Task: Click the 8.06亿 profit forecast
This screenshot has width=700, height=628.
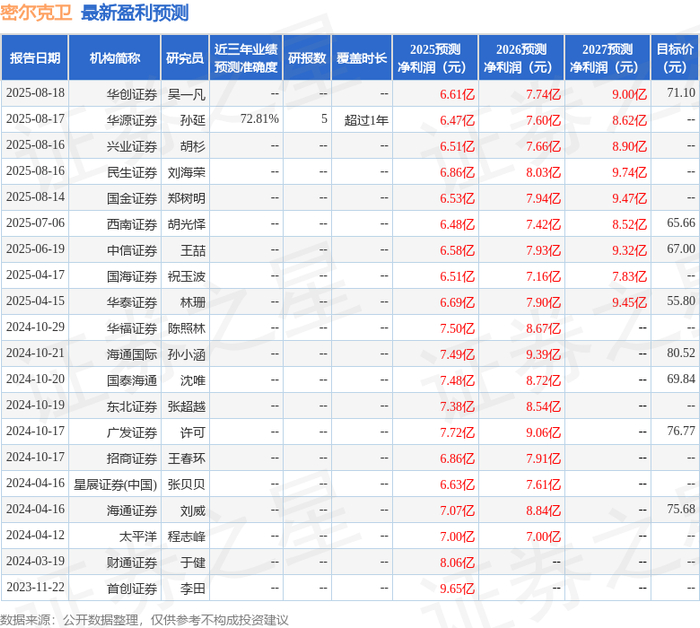Action: (x=457, y=562)
